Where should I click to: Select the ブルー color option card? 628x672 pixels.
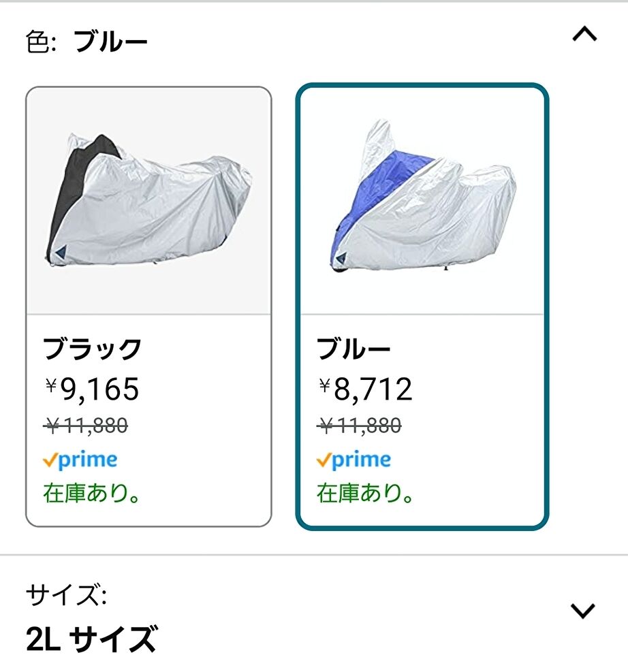[422, 307]
